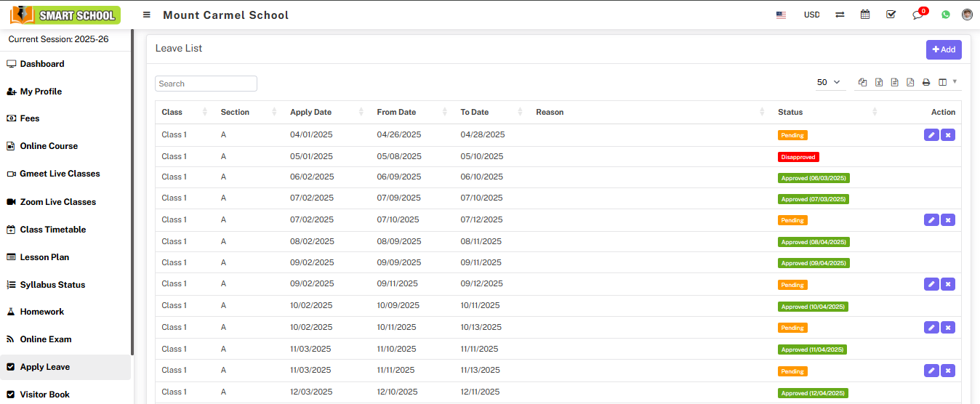
Task: Go to Homework in sidebar
Action: 41,312
